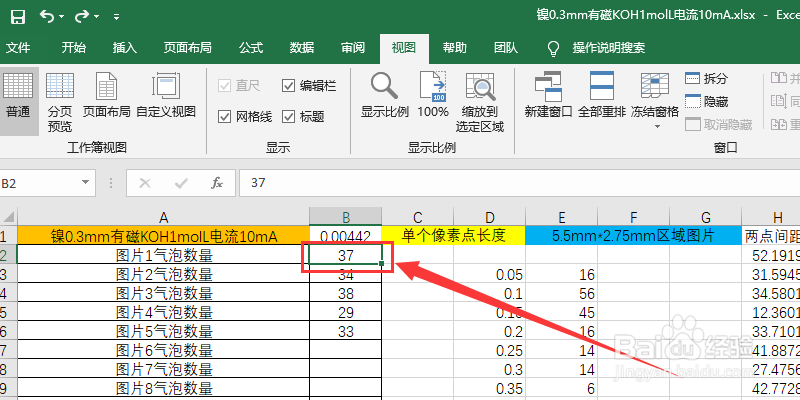The height and width of the screenshot is (400, 800).
Task: Switch to 页面布局 view in workbook views
Action: [107, 96]
